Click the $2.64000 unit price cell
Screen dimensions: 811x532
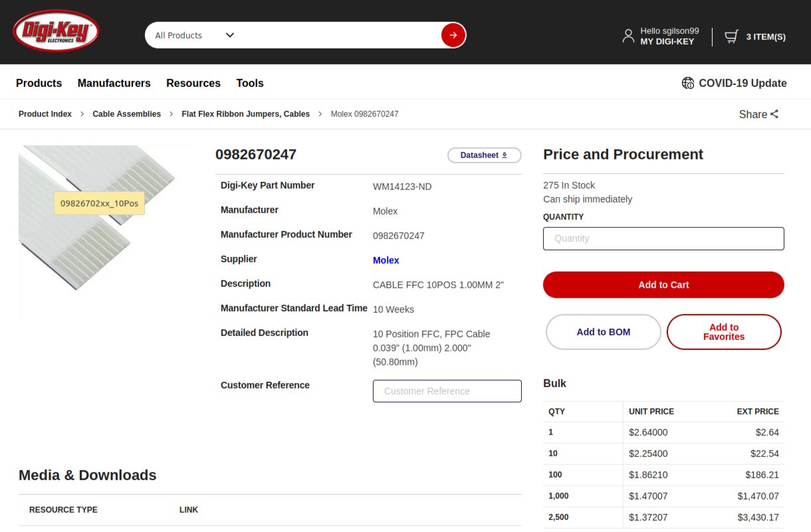(x=648, y=432)
